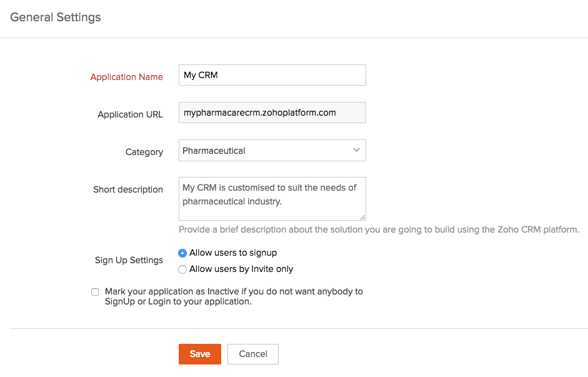Click the General Settings page heading
Image resolution: width=588 pixels, height=377 pixels.
click(x=56, y=18)
